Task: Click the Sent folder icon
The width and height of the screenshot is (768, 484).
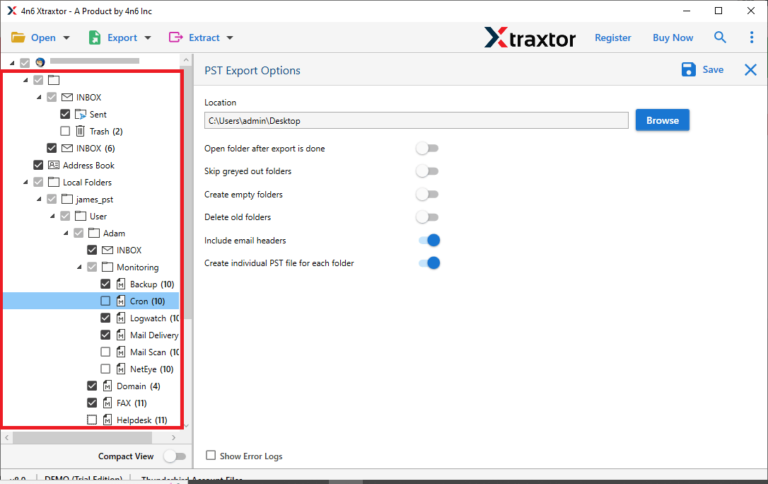Action: point(80,114)
